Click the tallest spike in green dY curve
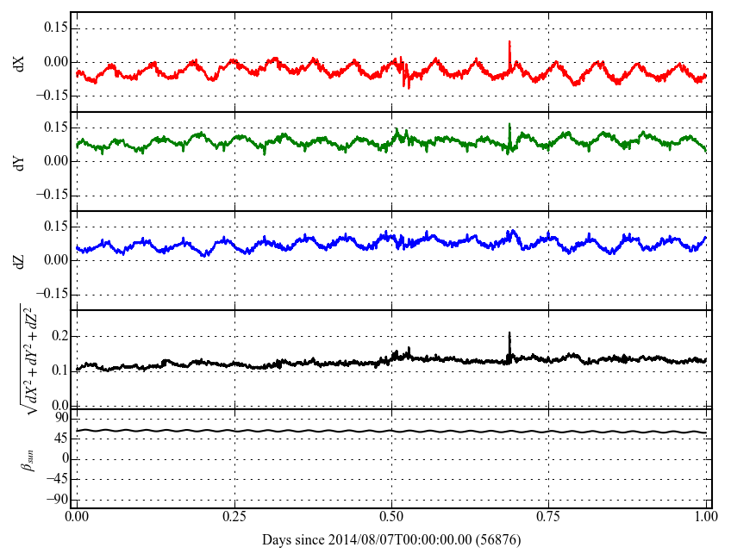Image resolution: width=731 pixels, height=560 pixels. tap(509, 125)
